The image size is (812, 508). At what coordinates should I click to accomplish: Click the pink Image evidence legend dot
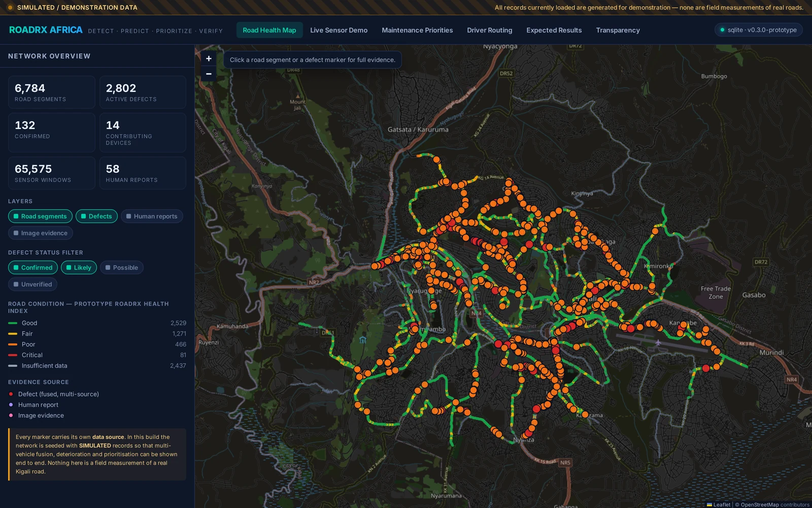point(11,416)
